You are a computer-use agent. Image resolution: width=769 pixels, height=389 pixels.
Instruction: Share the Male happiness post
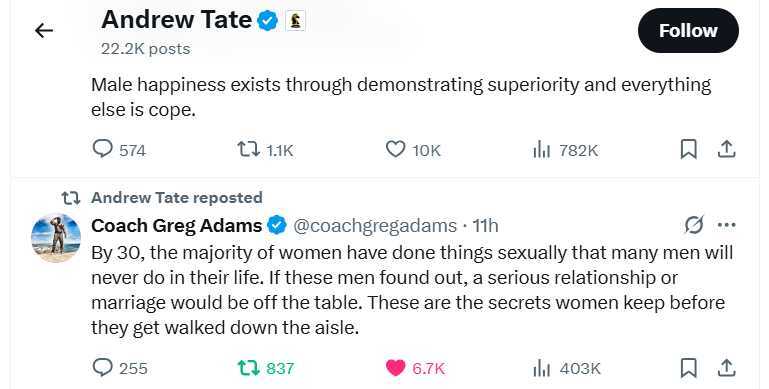[727, 149]
